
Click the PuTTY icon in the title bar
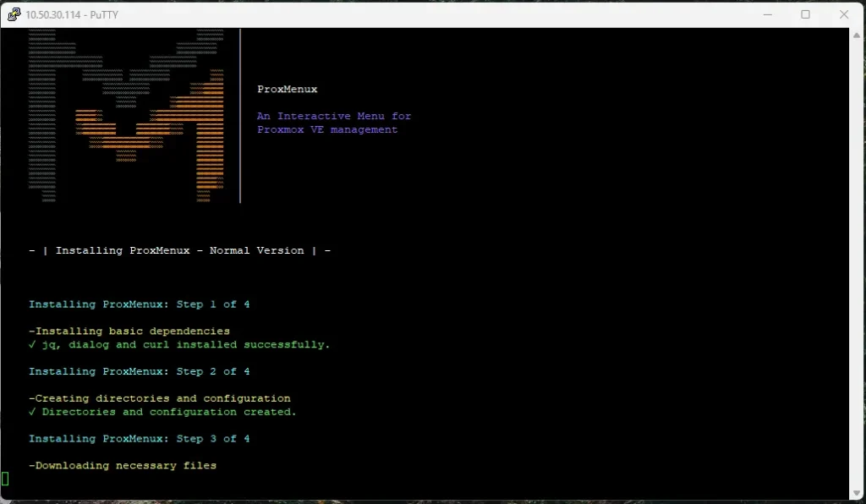(x=14, y=14)
